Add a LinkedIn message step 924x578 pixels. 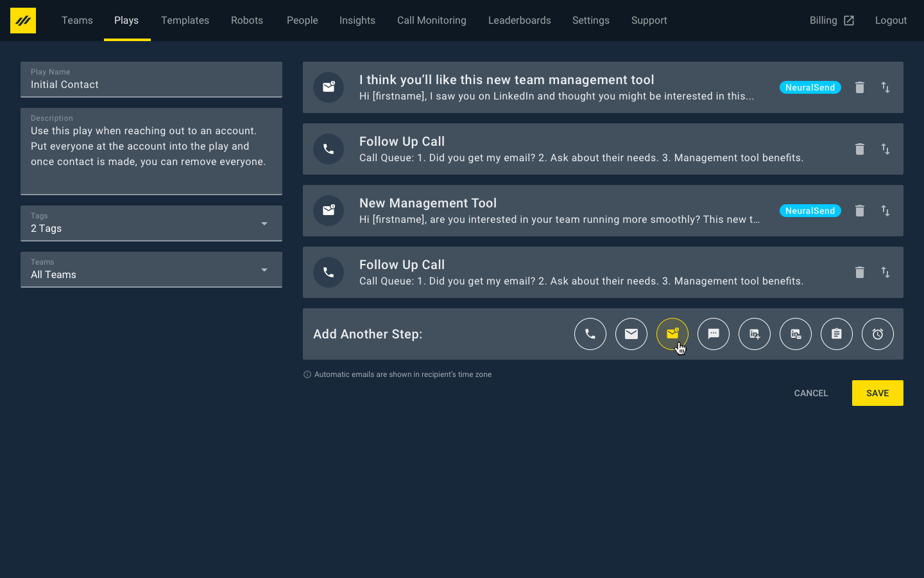[x=795, y=334]
